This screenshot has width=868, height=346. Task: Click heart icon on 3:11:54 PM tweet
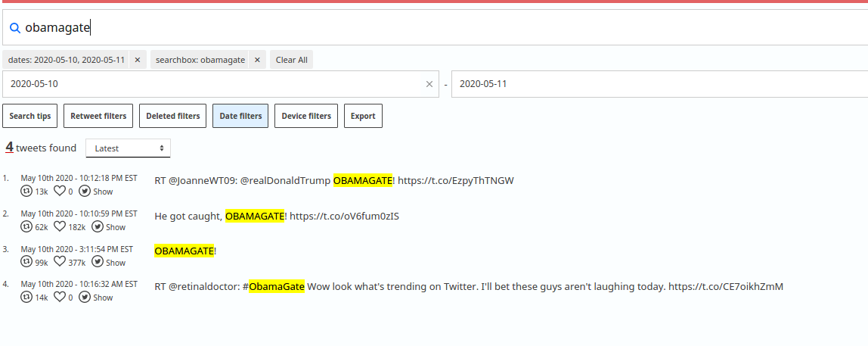(59, 262)
